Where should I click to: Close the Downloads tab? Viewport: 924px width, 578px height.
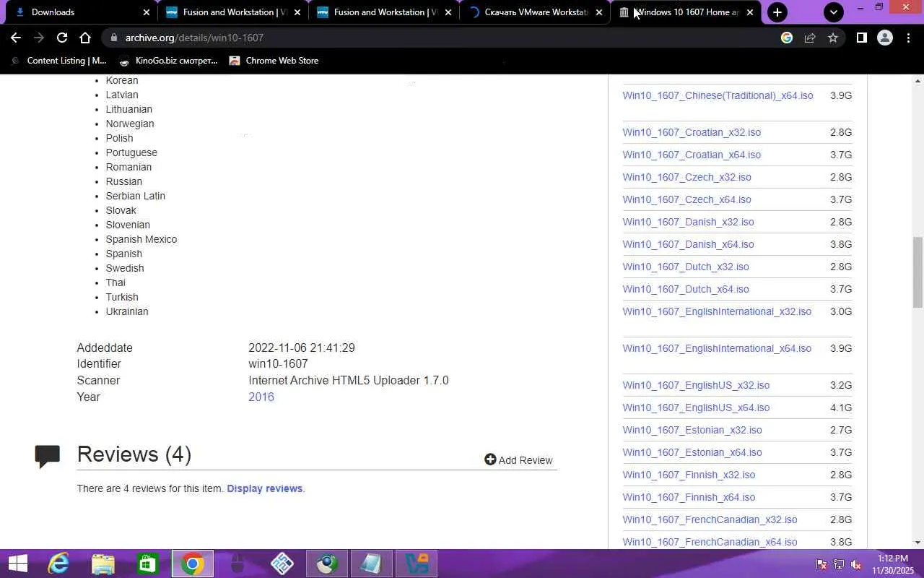(147, 12)
